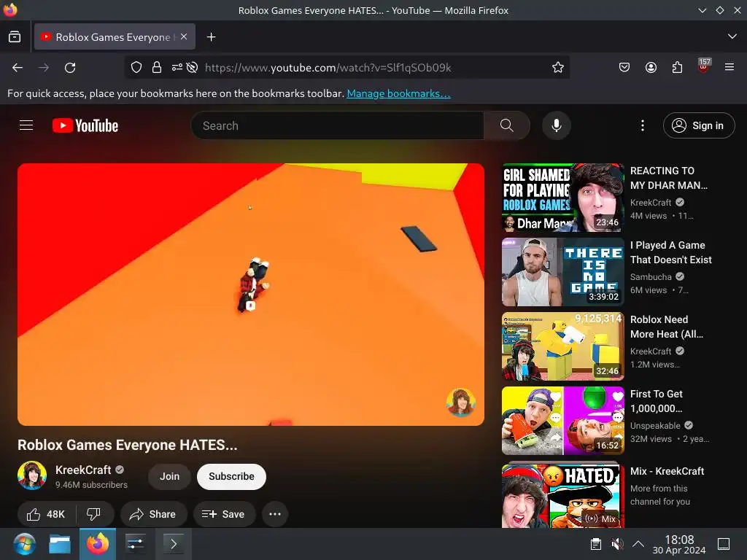Click the Firefox address bar URL
Screen dimensions: 747x560
click(x=328, y=68)
